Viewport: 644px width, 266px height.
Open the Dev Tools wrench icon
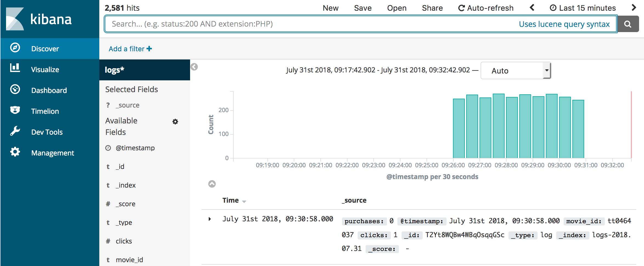(15, 131)
